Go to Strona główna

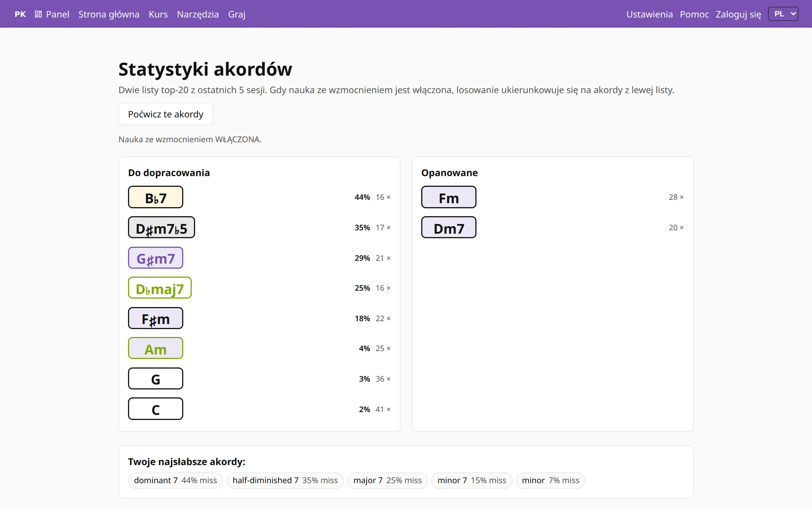point(109,14)
